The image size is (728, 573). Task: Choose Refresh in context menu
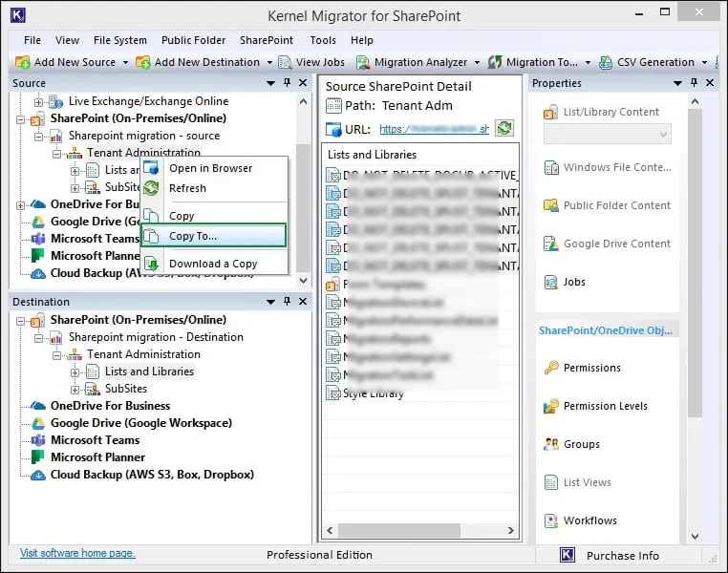point(214,188)
